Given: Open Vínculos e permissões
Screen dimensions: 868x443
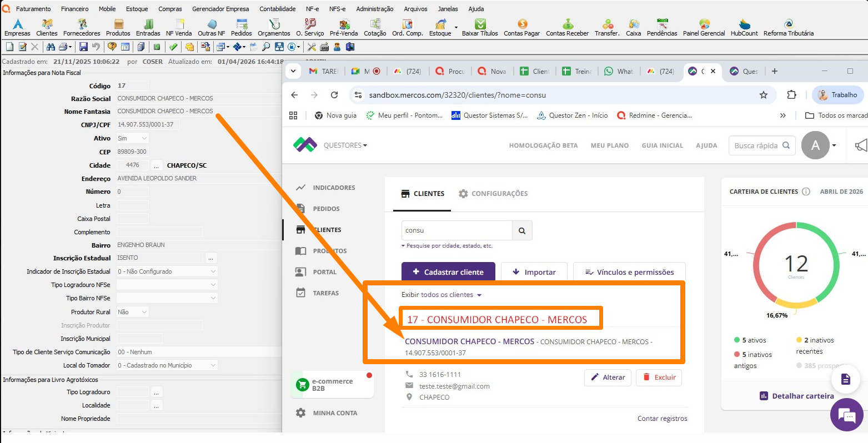Looking at the screenshot, I should pyautogui.click(x=629, y=272).
